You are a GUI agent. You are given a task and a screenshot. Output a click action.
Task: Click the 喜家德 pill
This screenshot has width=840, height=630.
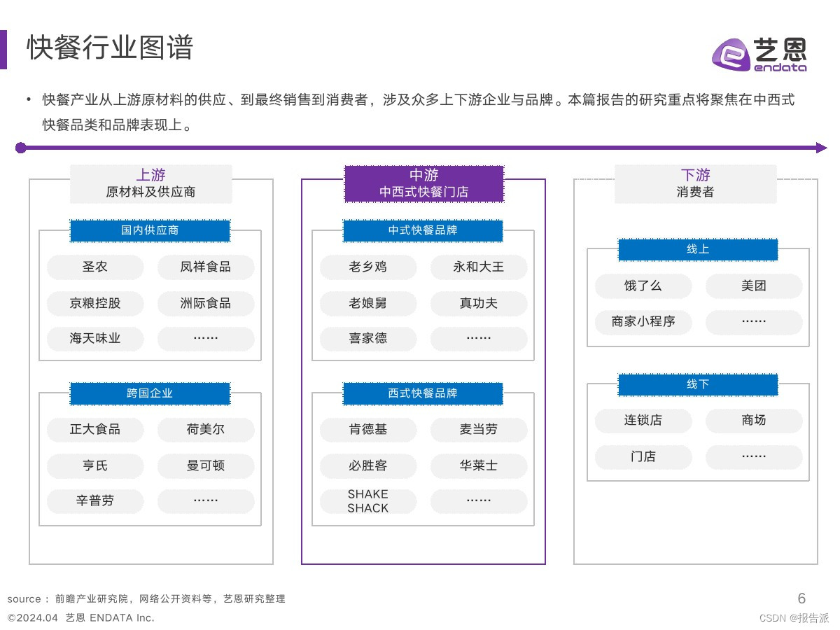pyautogui.click(x=368, y=339)
